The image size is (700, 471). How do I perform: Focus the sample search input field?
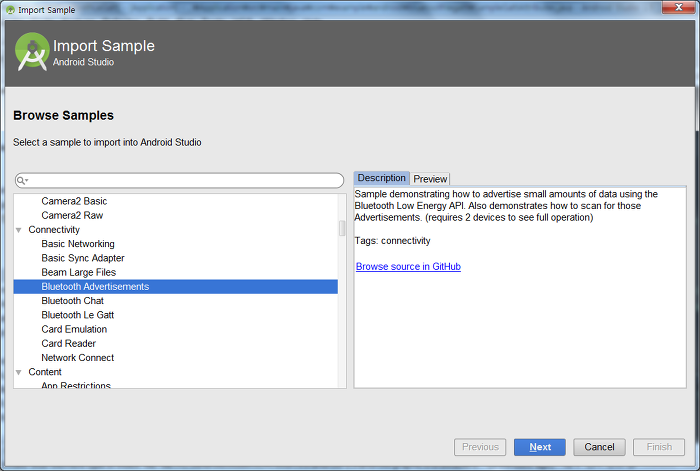point(179,180)
